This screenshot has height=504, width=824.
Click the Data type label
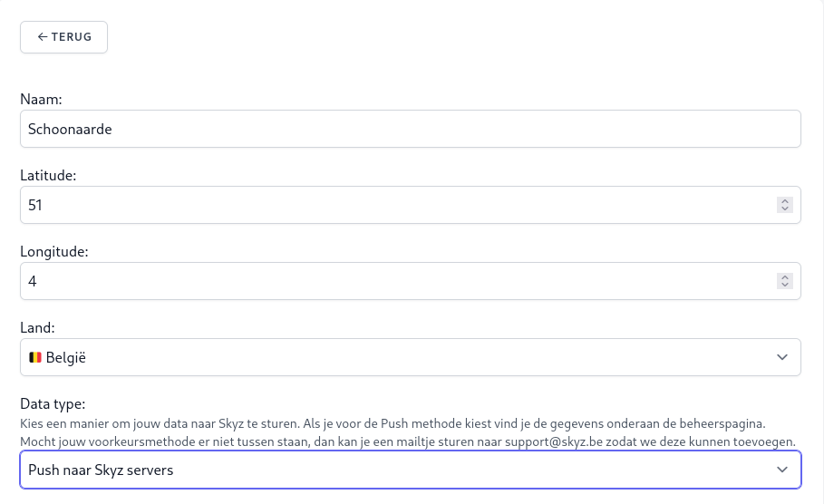[x=53, y=403]
